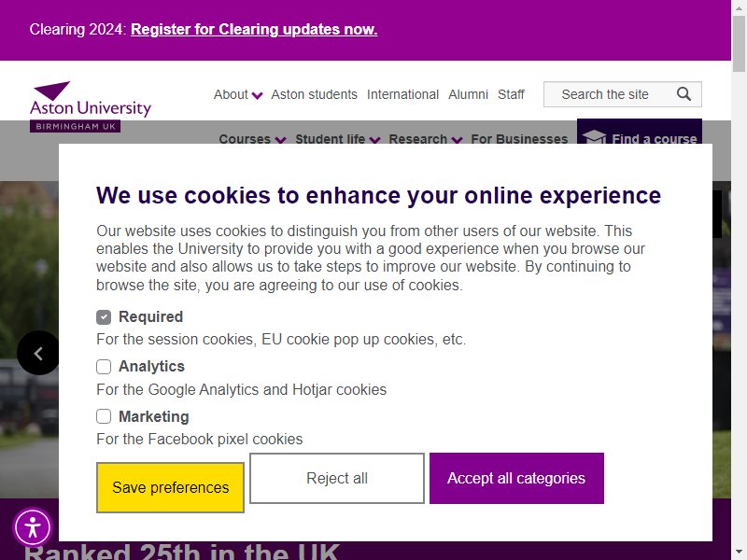Open the accessibility widget icon
The height and width of the screenshot is (560, 747).
coord(33,527)
